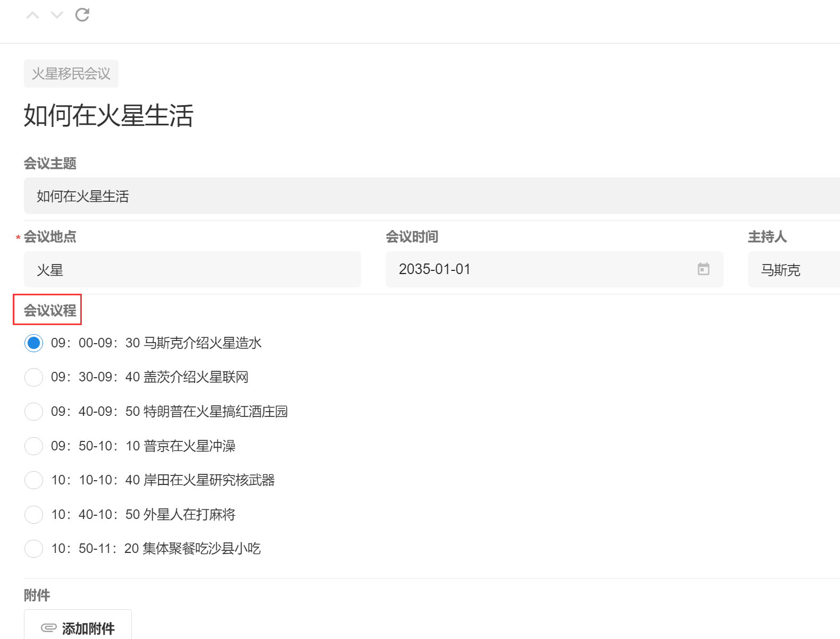Image resolution: width=840 pixels, height=639 pixels.
Task: Go to next record with down chevron
Action: tap(57, 15)
